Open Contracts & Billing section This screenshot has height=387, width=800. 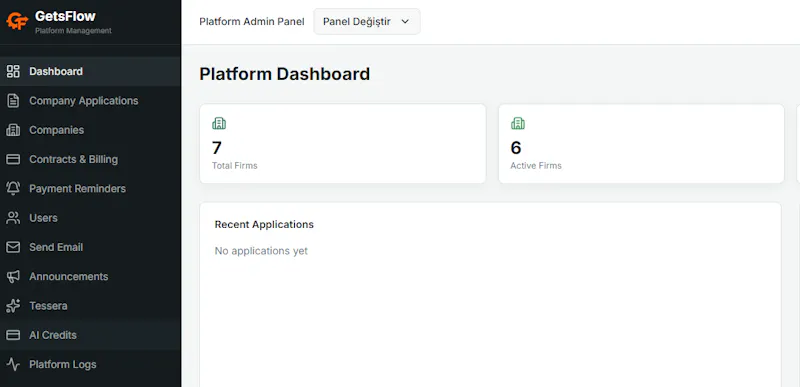90,160
